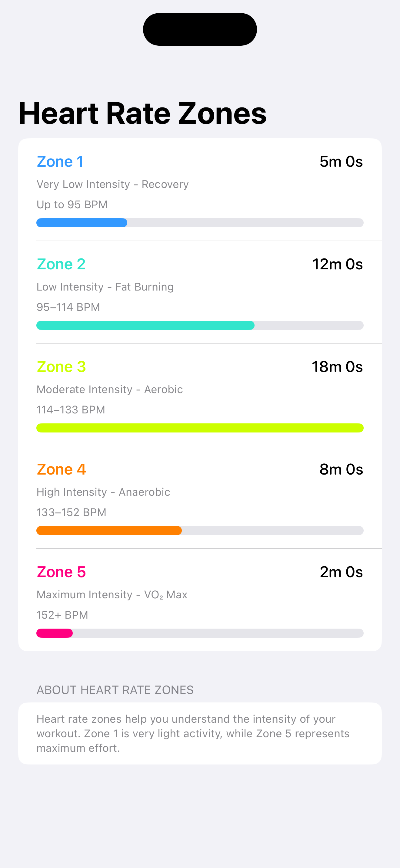
Task: Tap the Zone 5 heading
Action: [62, 572]
